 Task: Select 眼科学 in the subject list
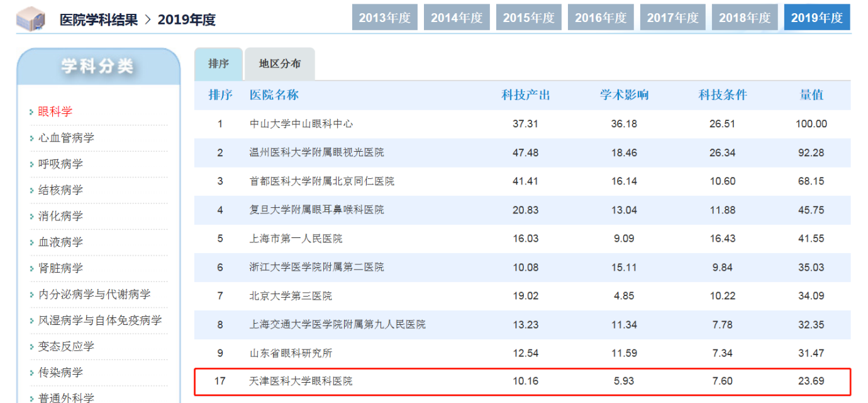[x=55, y=111]
